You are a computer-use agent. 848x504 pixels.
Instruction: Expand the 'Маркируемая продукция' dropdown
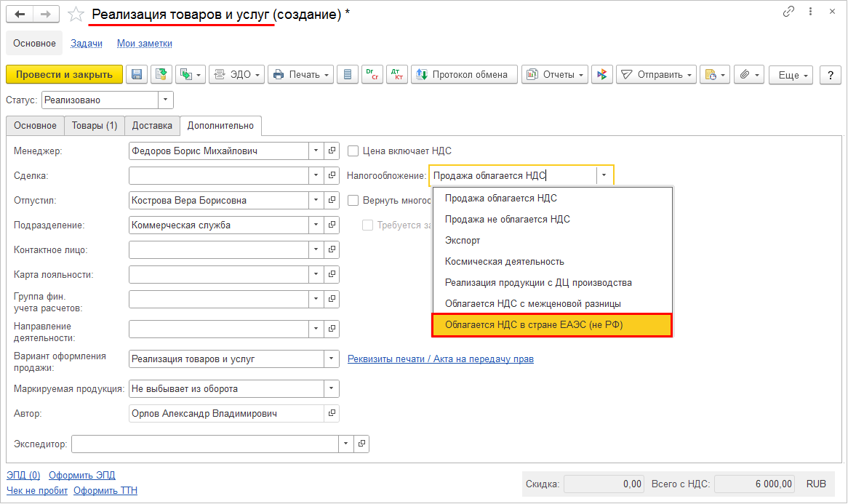tap(332, 388)
